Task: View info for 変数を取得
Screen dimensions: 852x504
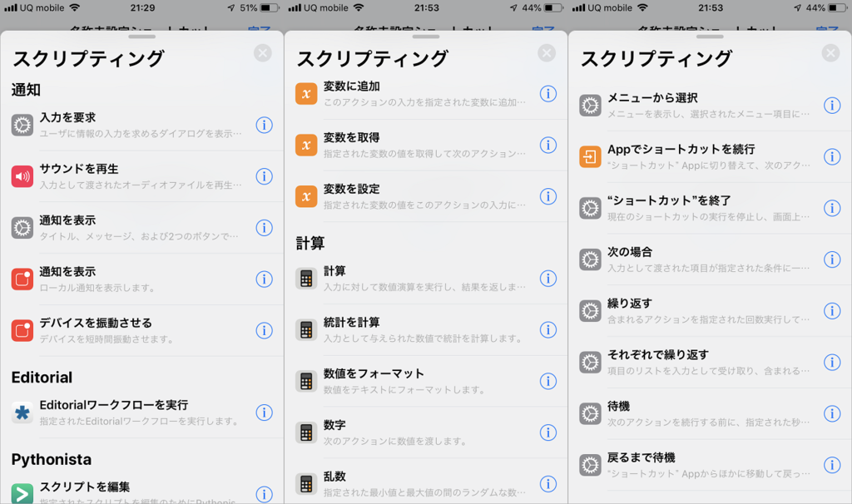Action: (x=548, y=145)
